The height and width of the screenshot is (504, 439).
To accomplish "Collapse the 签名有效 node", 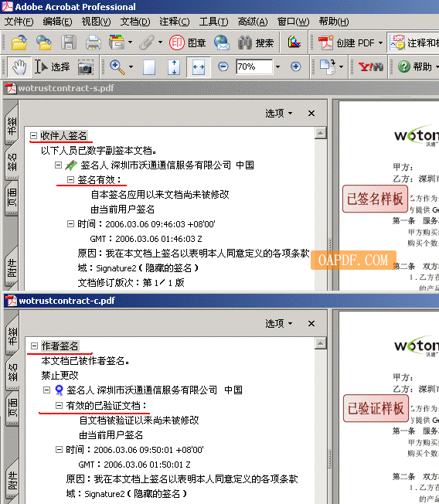I will click(x=70, y=179).
